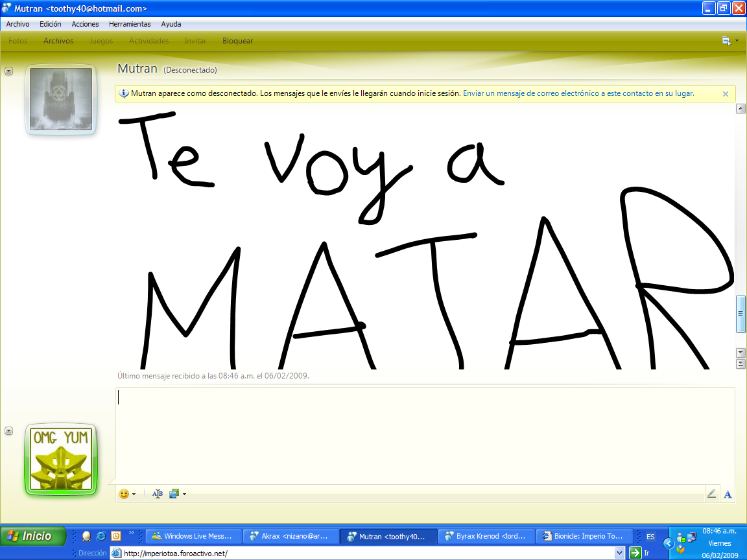Click the green Ir arrow in the address bar
The height and width of the screenshot is (560, 747).
click(634, 552)
